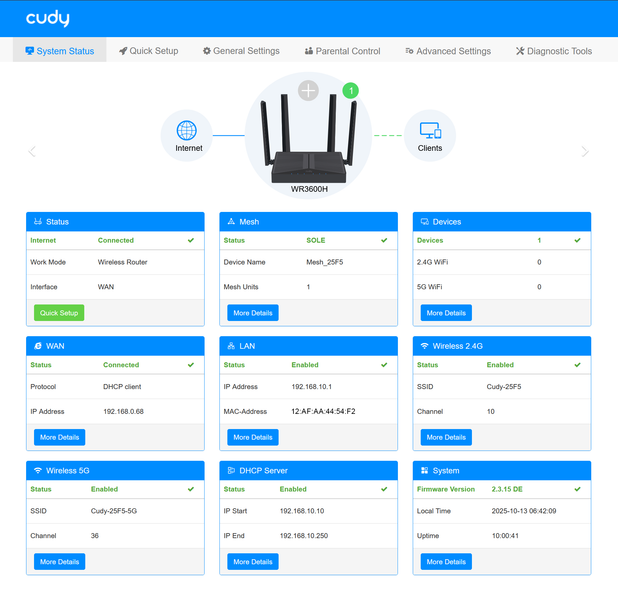Screen dimensions: 618x600
Task: Open More Details in Wireless 5G card
Action: pos(60,561)
